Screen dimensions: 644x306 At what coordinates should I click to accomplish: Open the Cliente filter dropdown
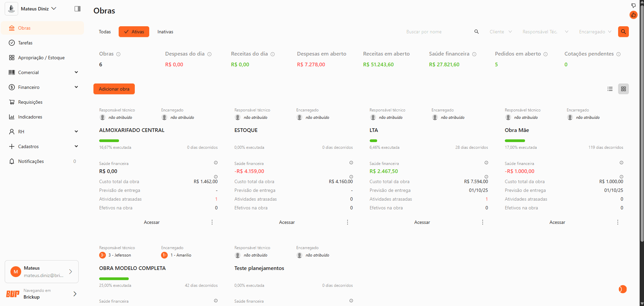point(500,32)
